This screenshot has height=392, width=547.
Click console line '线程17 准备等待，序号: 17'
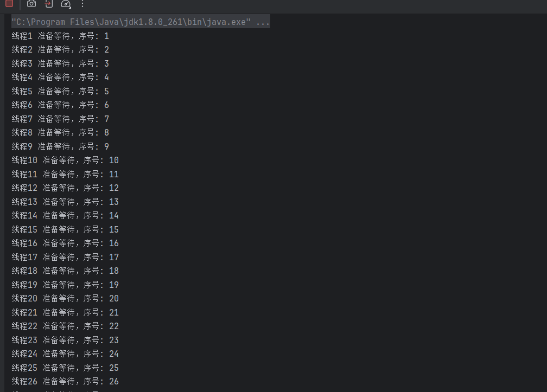[65, 257]
